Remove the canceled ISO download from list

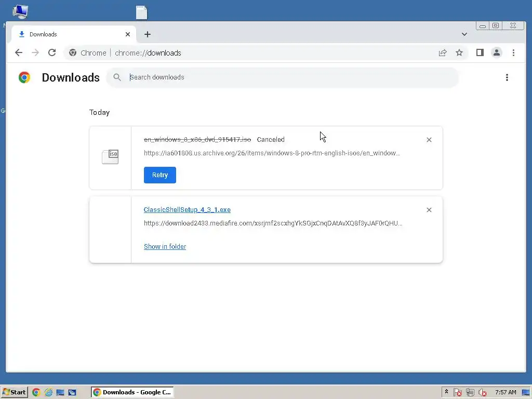click(x=429, y=140)
